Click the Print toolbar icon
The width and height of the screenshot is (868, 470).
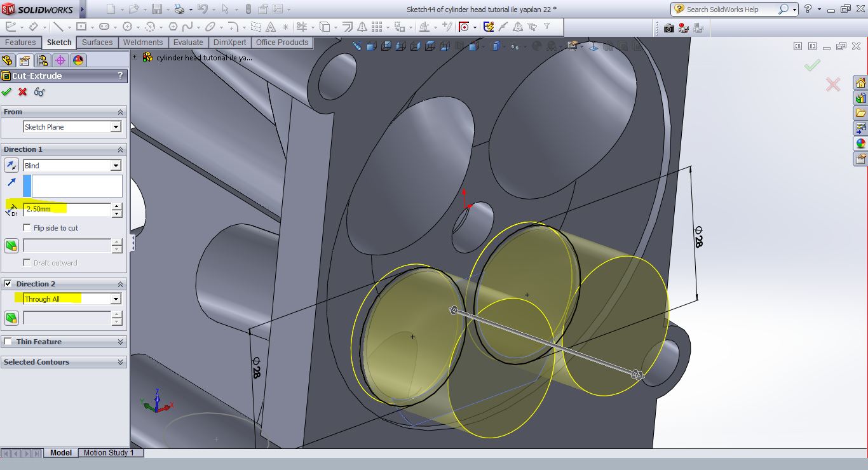coord(180,10)
